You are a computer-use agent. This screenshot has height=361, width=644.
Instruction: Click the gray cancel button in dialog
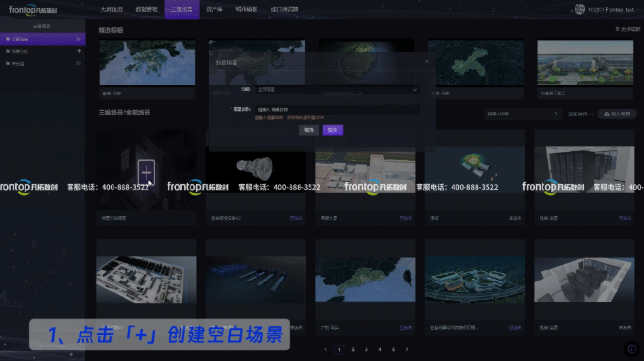click(309, 130)
